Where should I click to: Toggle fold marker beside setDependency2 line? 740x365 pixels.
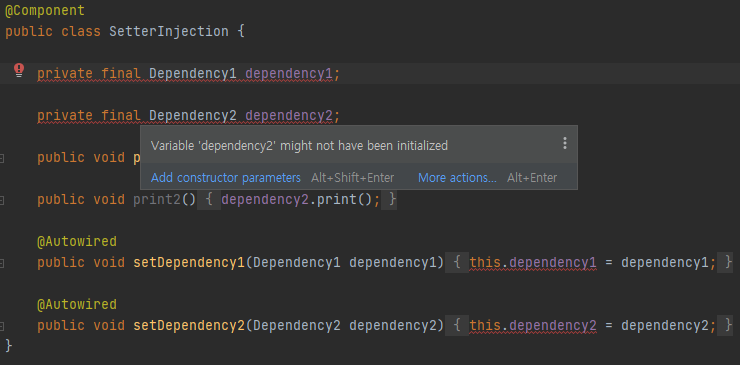[x=2, y=326]
